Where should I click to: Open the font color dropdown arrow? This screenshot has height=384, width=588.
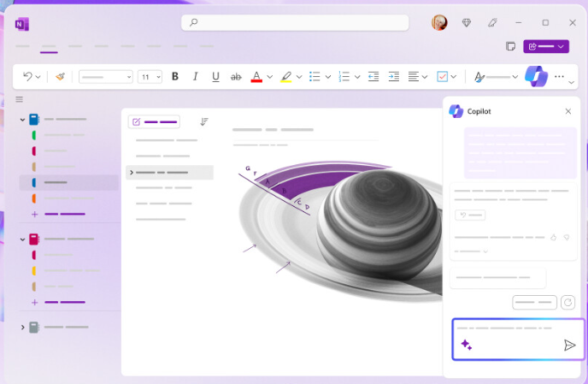pos(269,76)
